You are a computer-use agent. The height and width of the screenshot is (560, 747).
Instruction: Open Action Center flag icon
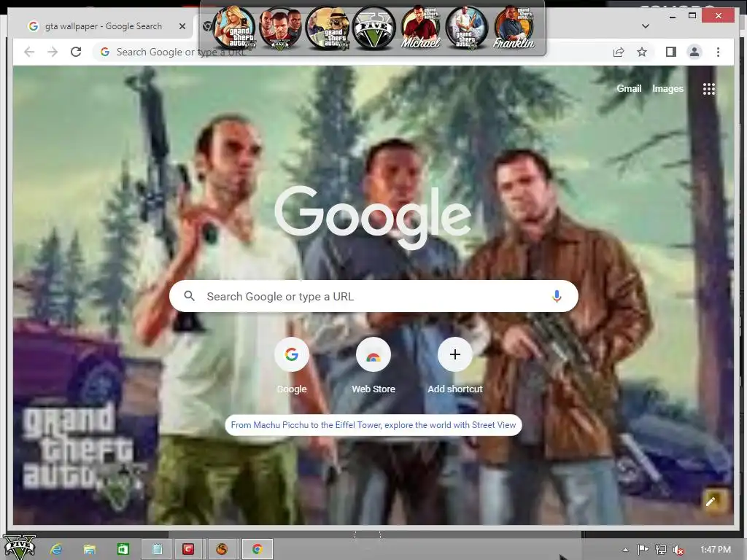click(x=643, y=550)
